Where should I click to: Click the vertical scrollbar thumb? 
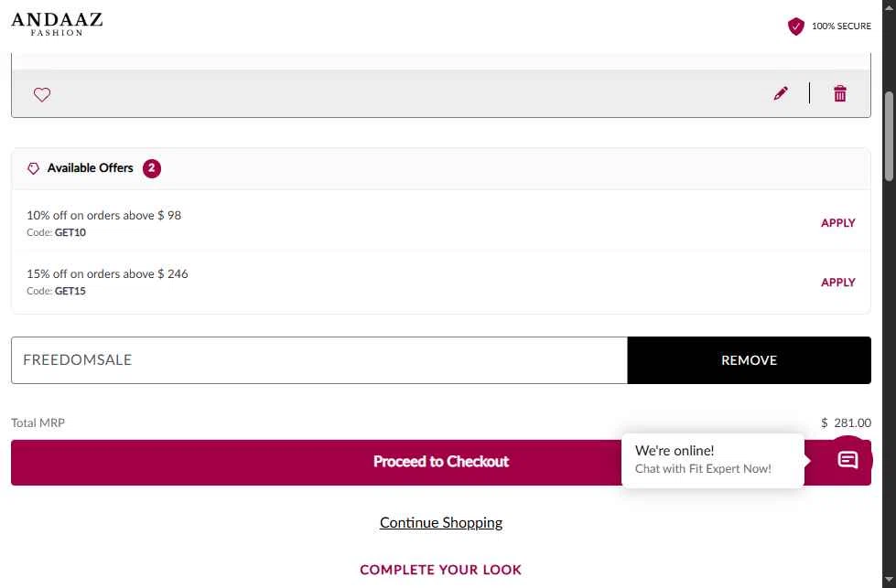[889, 136]
